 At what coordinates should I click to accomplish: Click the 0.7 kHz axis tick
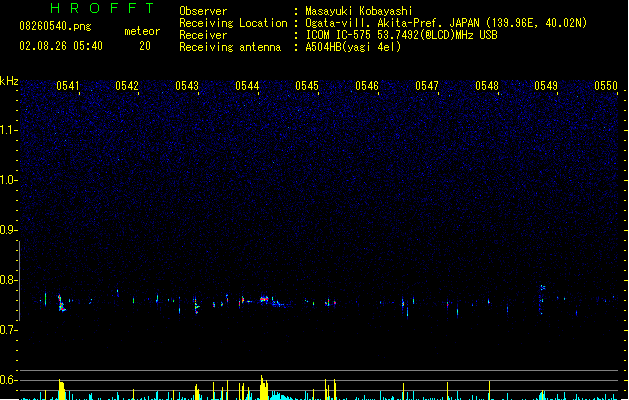pos(8,330)
